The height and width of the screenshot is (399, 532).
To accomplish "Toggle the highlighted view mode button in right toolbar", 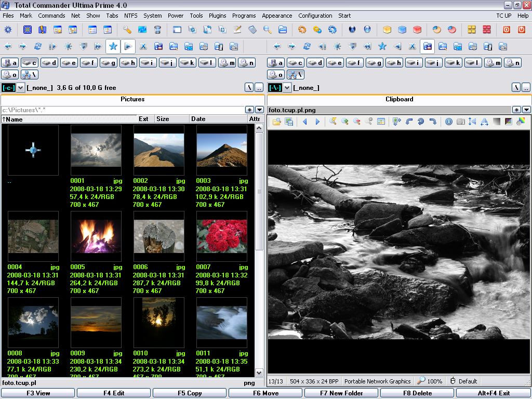I will [x=427, y=46].
